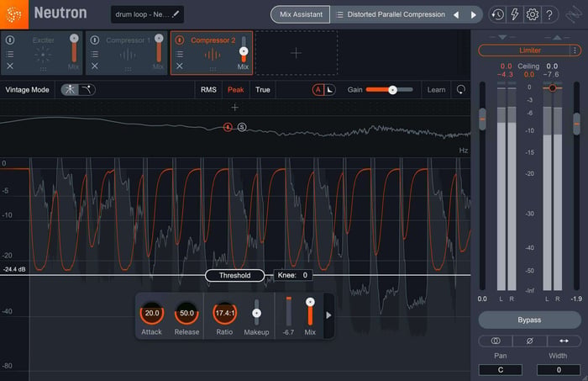Open the Limiter options three-dot menu

coord(575,50)
